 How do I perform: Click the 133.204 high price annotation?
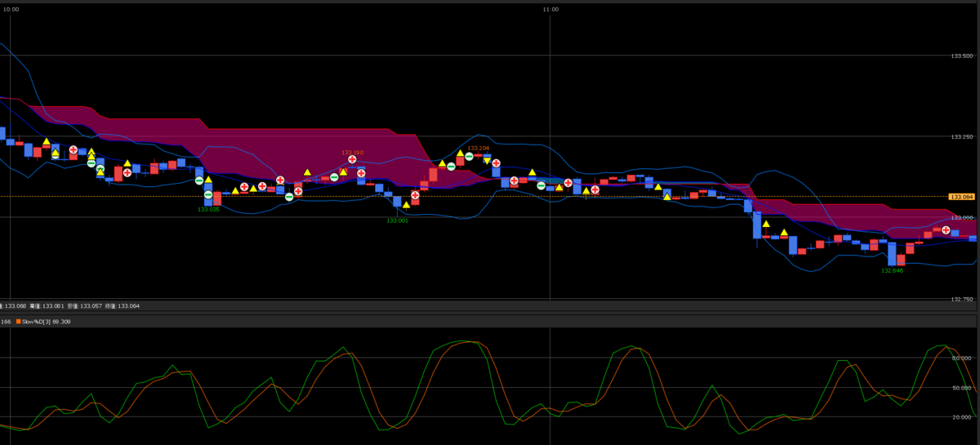pyautogui.click(x=479, y=148)
